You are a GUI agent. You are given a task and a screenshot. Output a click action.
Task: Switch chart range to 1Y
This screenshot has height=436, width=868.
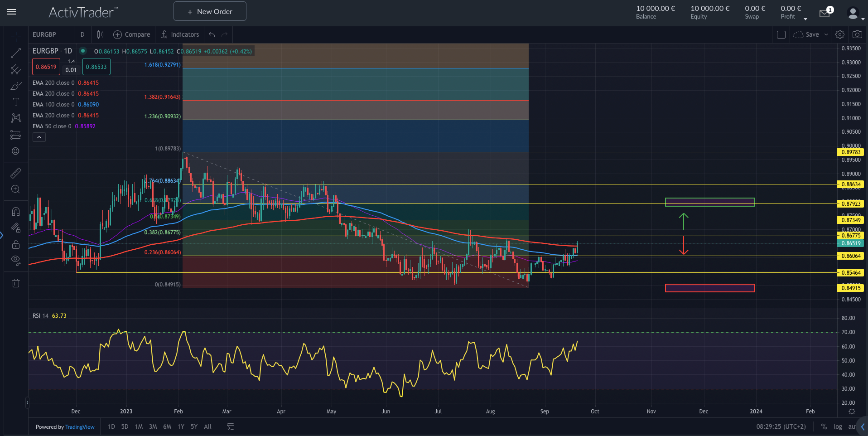[181, 426]
